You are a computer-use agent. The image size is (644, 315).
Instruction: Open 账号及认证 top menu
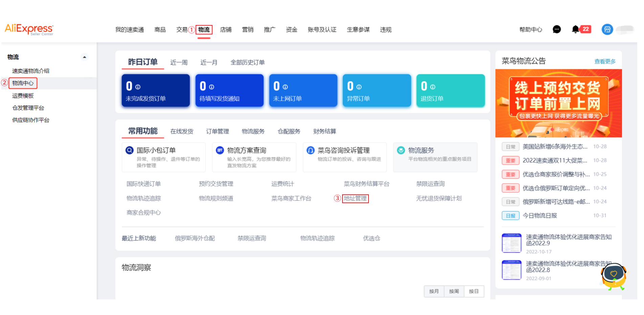[x=322, y=30]
